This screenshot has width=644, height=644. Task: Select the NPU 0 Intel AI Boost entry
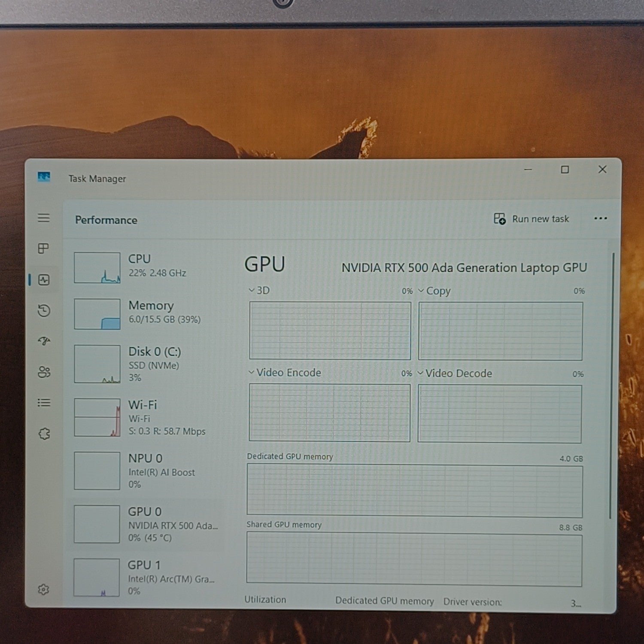(146, 471)
